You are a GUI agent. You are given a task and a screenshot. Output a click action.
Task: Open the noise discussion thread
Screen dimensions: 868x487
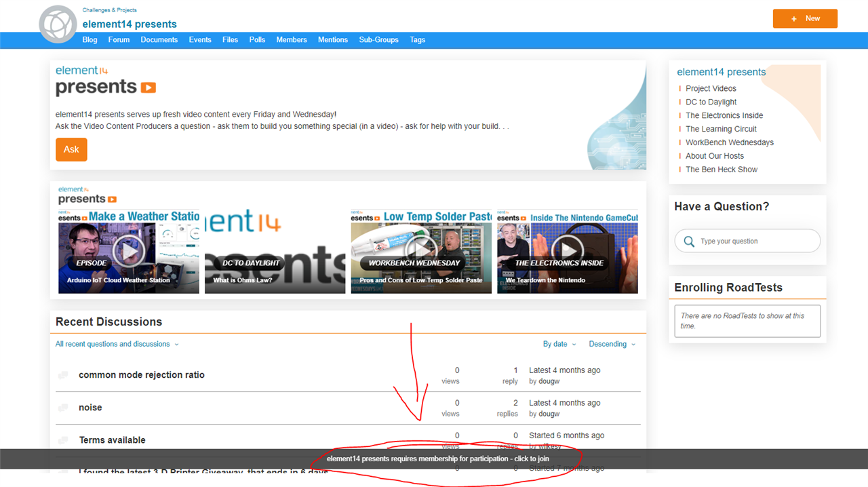90,407
